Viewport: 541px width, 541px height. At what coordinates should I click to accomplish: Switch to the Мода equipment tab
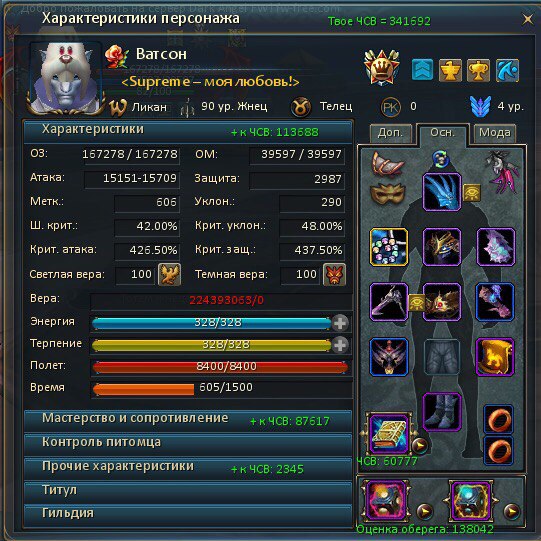click(495, 133)
